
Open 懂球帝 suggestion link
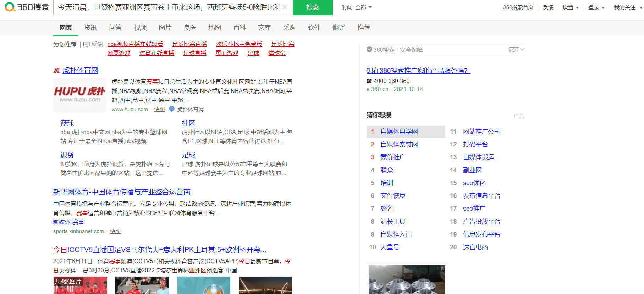[277, 53]
